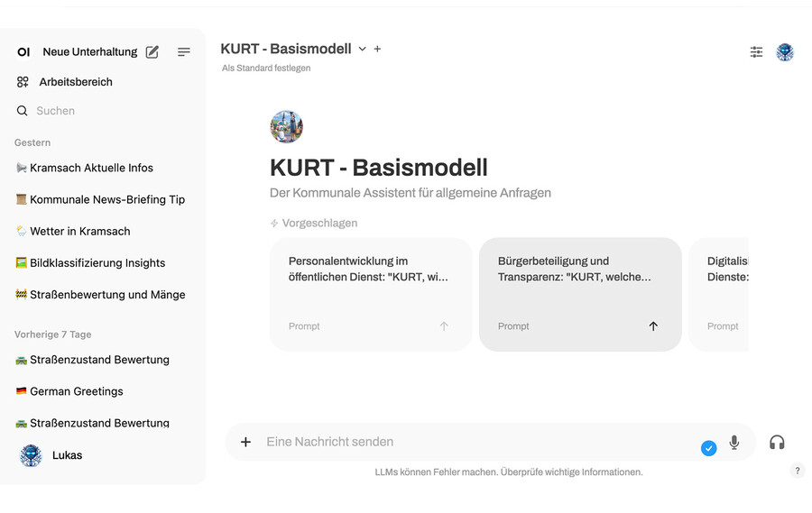This screenshot has width=812, height=513.
Task: Click the blue checkmark badge icon
Action: (x=708, y=448)
